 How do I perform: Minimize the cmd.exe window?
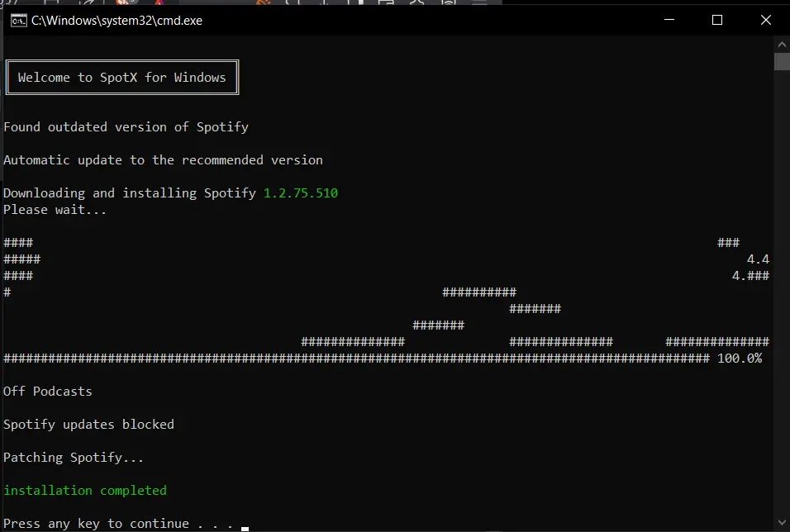[669, 20]
